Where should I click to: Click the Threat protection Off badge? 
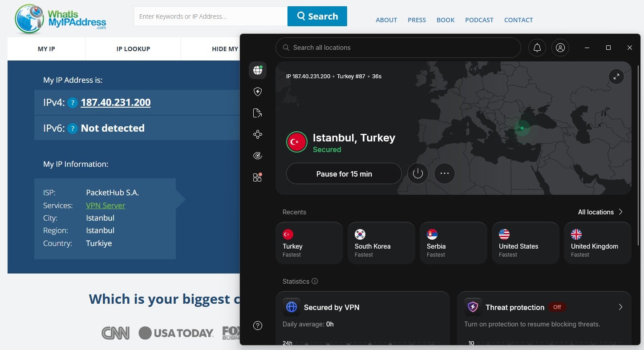tap(557, 307)
